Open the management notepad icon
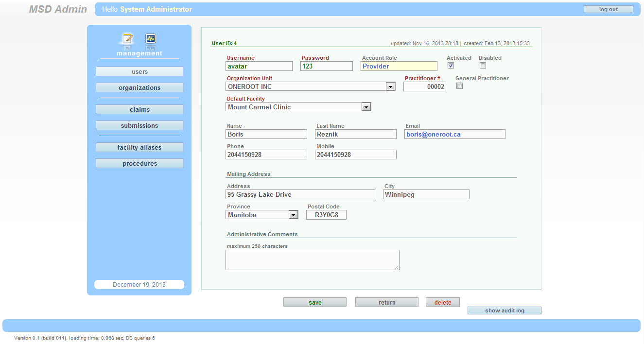 point(128,38)
